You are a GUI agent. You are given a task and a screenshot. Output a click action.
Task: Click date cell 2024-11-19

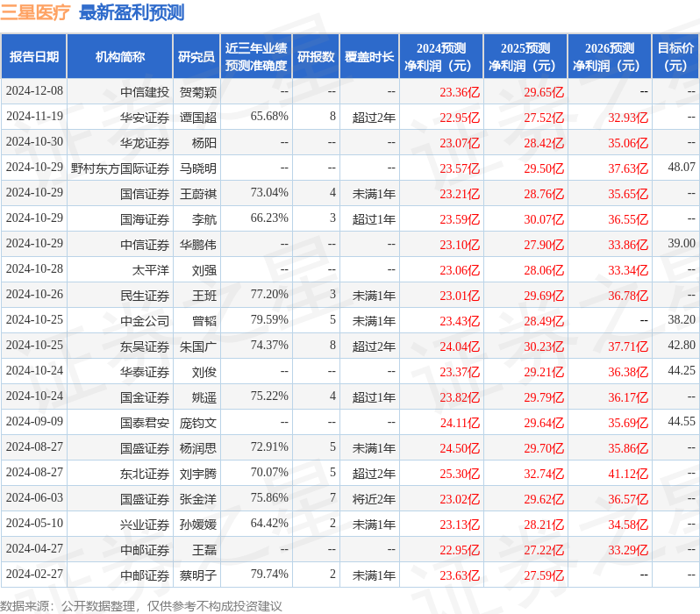(x=34, y=116)
